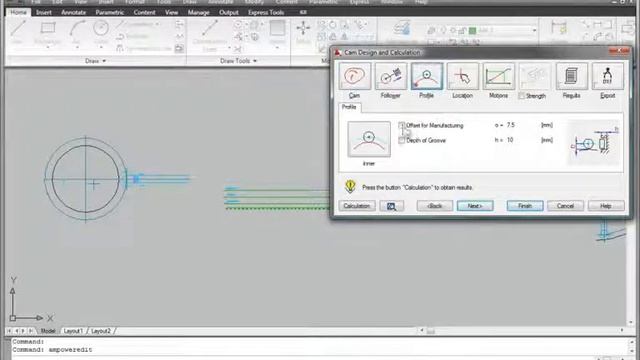Click the Back button
The width and height of the screenshot is (640, 360).
point(435,206)
